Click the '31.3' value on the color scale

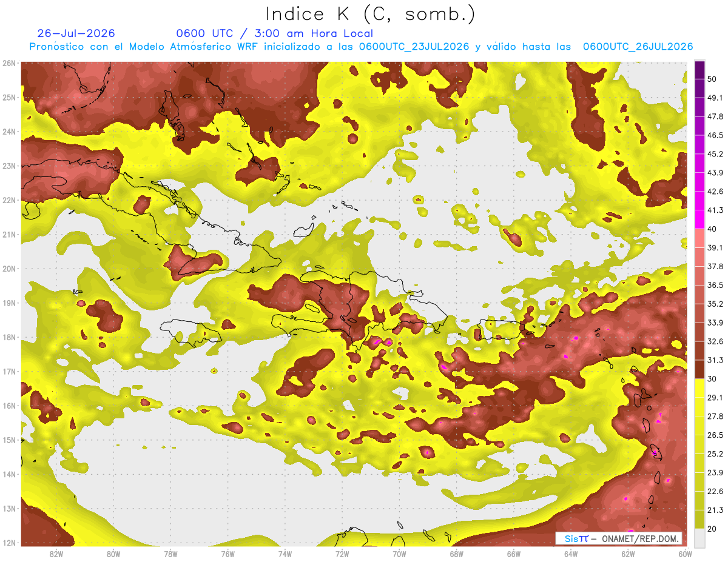pos(716,360)
